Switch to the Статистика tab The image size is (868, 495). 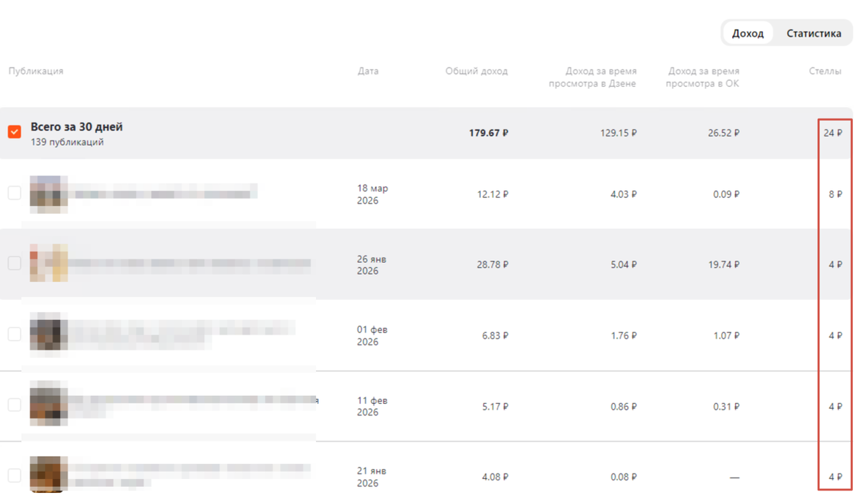[x=814, y=33]
